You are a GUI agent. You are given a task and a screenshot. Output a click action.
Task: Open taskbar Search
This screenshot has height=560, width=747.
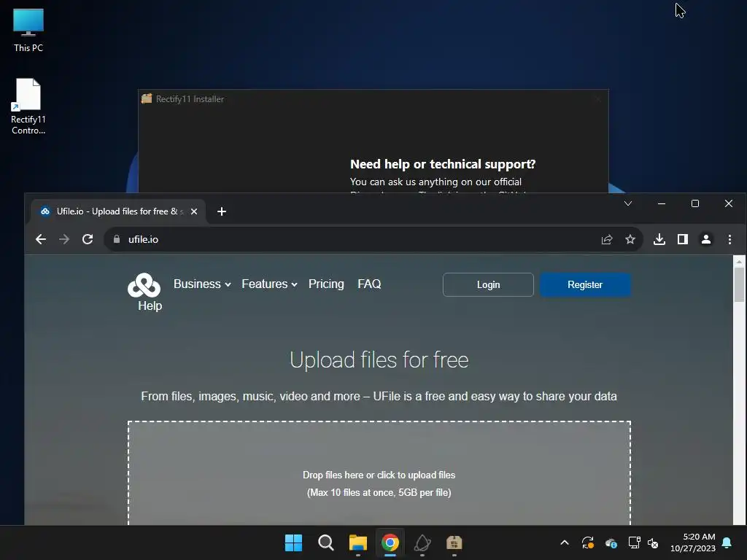326,542
